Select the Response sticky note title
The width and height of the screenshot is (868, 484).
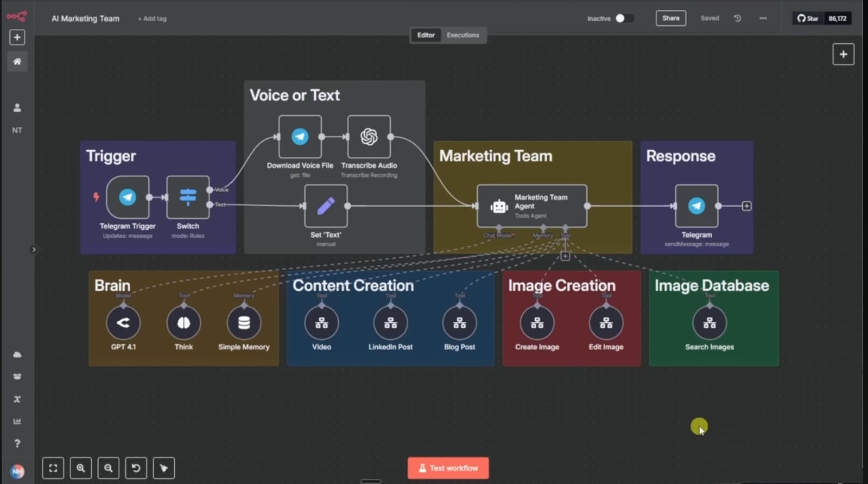click(x=680, y=156)
